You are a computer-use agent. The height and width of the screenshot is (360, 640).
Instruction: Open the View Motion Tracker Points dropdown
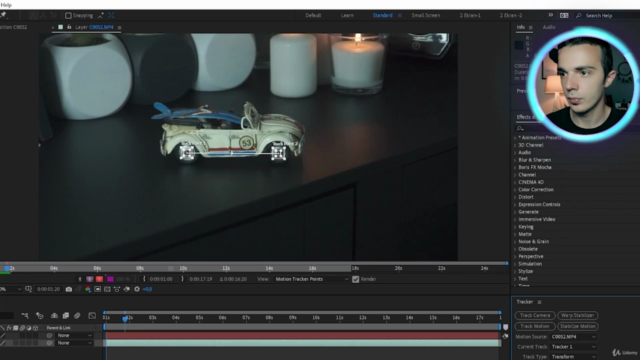pos(311,279)
